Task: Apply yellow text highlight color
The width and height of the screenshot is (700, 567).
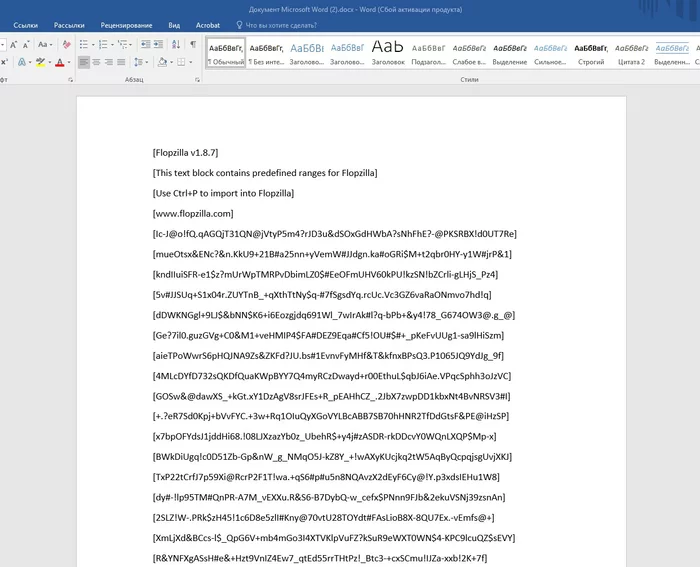Action: tap(41, 62)
